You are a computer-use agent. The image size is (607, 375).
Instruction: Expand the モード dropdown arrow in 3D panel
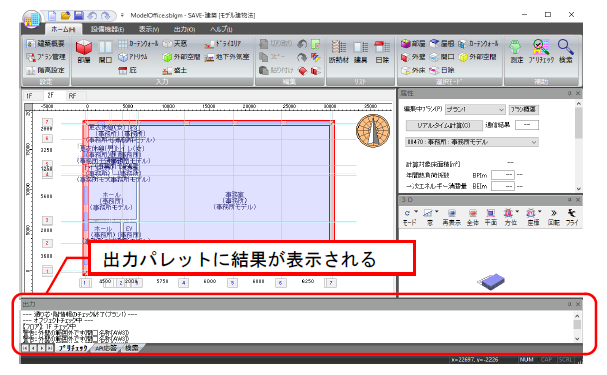point(416,212)
